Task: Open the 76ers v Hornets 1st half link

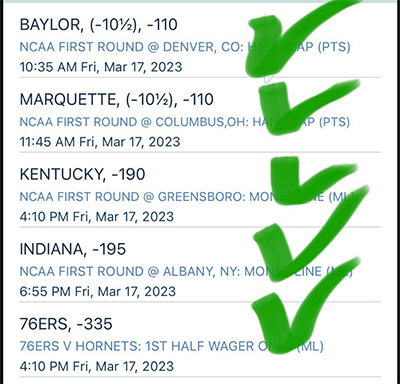Action: coord(172,346)
